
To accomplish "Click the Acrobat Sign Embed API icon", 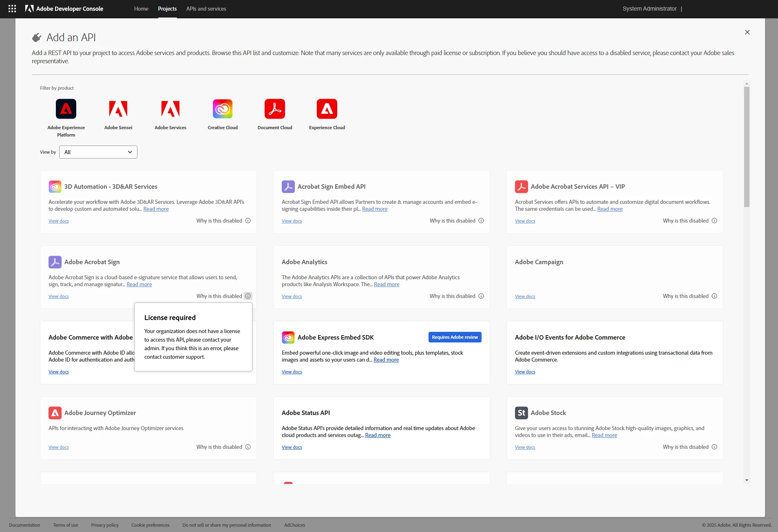I will [288, 187].
